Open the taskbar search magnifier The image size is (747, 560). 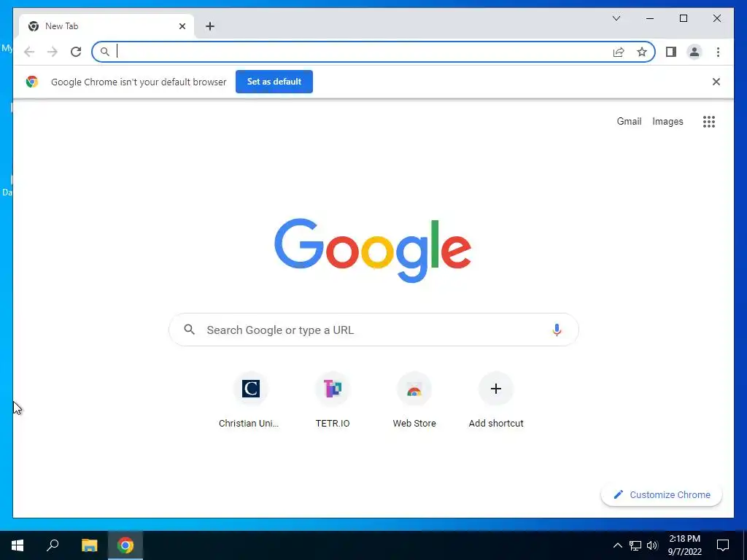53,545
